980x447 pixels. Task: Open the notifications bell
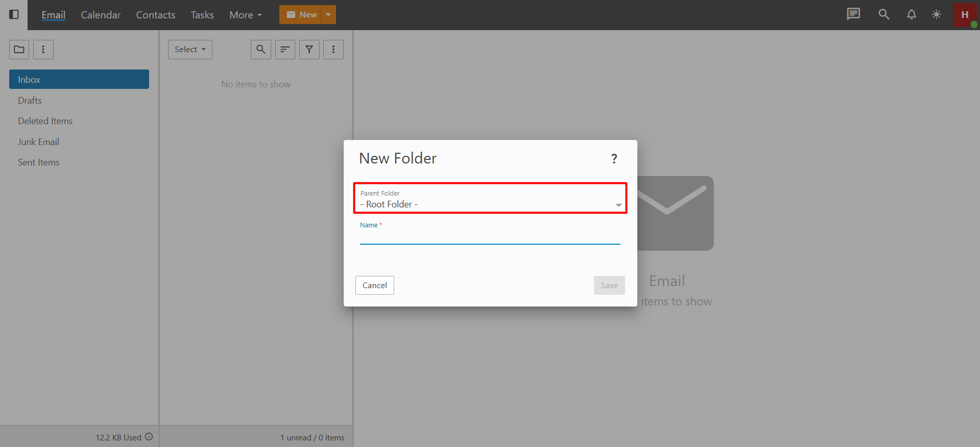pos(911,14)
